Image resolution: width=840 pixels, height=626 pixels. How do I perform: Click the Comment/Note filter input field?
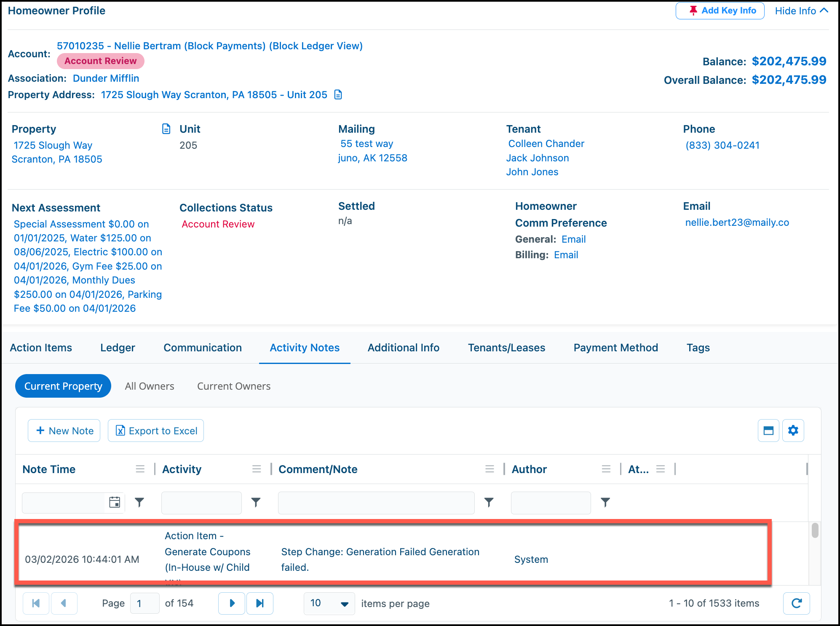(x=376, y=503)
